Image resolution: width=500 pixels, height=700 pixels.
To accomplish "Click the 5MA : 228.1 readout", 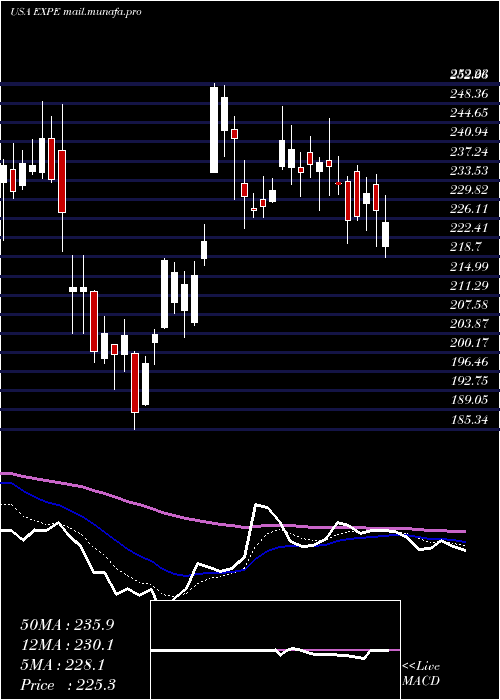I will pos(62,665).
